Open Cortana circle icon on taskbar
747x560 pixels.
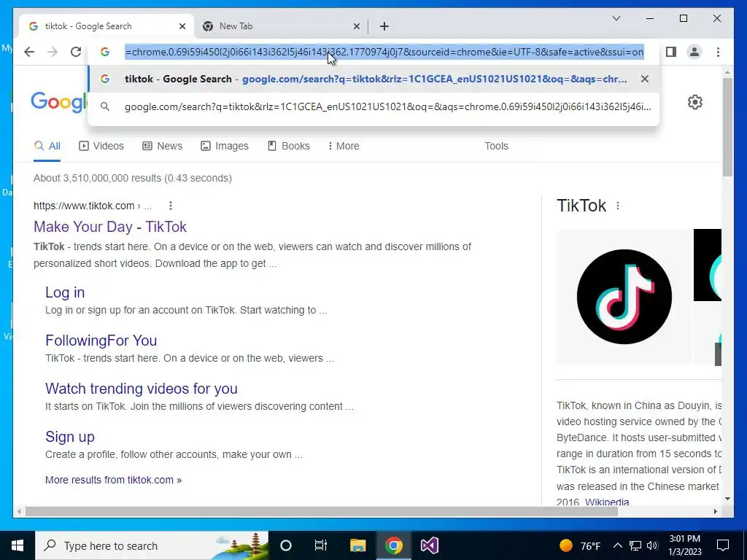point(286,545)
